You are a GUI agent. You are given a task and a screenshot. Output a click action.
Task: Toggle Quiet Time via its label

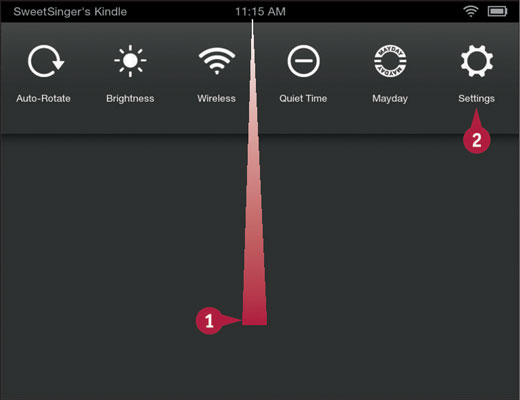[303, 99]
